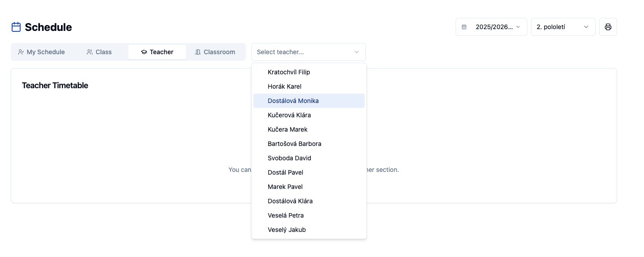Click chevron of school year dropdown
Viewport: 644px width, 257px height.
[518, 27]
